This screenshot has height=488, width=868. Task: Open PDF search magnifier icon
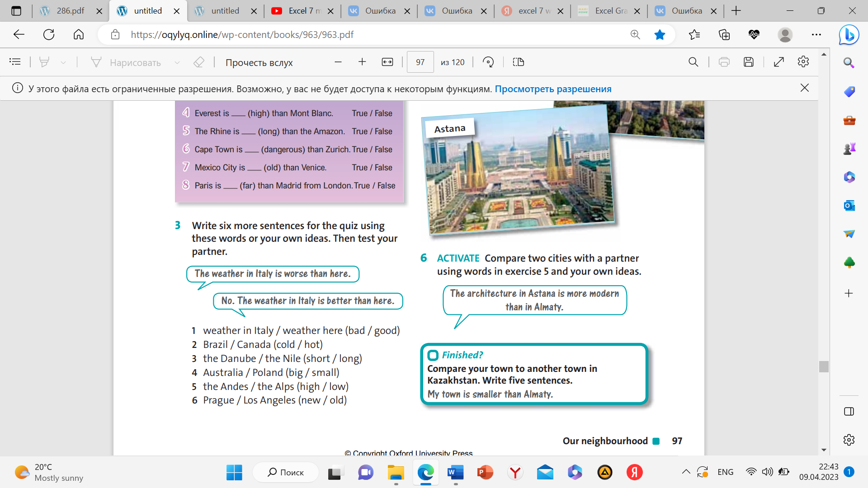click(693, 62)
